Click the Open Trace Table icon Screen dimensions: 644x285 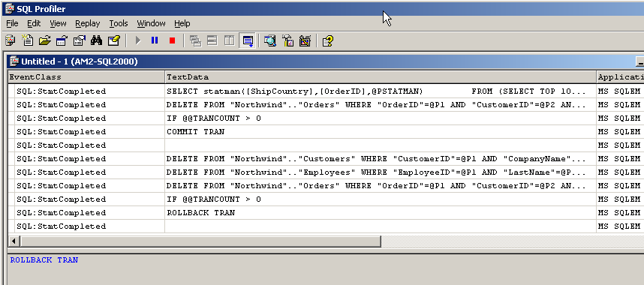point(62,40)
